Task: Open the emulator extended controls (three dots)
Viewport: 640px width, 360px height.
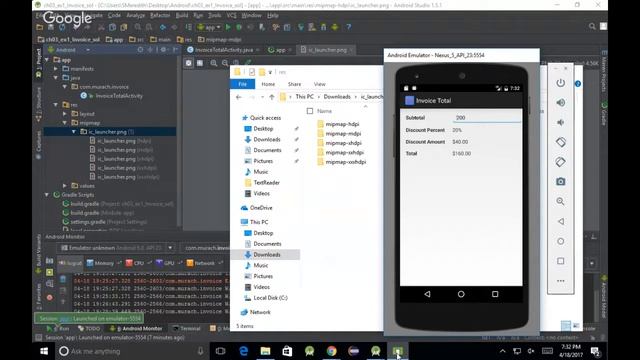Action: coord(560,281)
